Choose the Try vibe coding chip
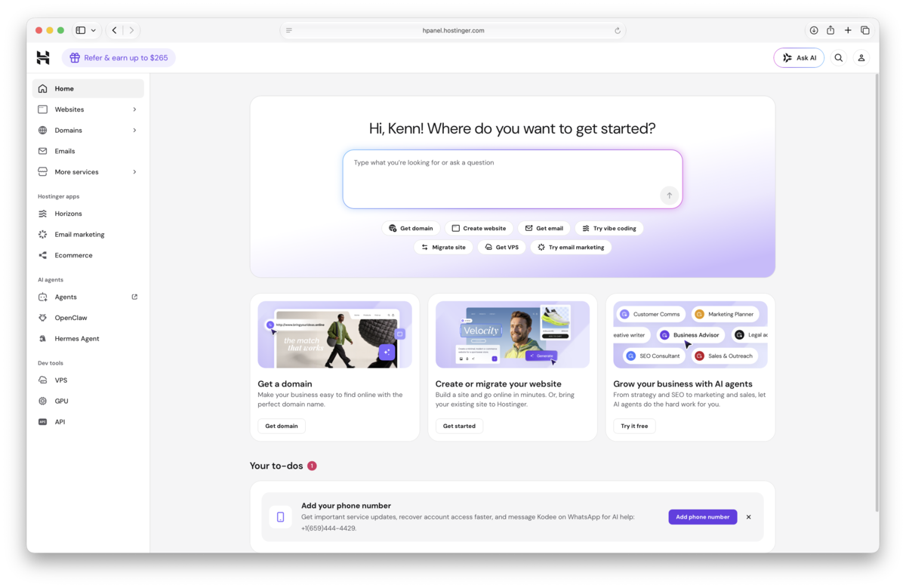This screenshot has height=588, width=906. [609, 228]
